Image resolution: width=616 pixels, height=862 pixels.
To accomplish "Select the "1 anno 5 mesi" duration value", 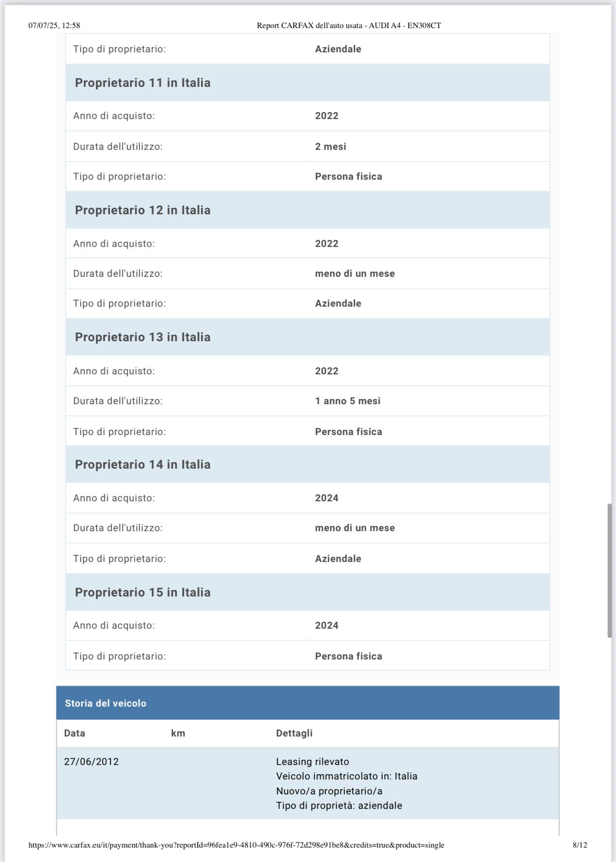I will tap(348, 401).
